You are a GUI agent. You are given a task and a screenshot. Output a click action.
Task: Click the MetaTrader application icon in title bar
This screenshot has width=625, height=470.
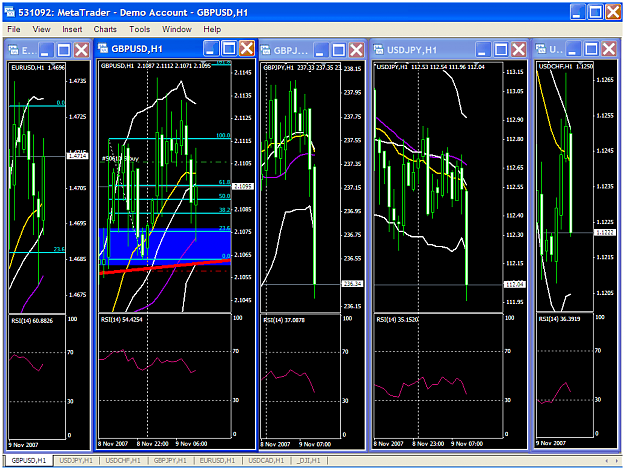(10, 12)
